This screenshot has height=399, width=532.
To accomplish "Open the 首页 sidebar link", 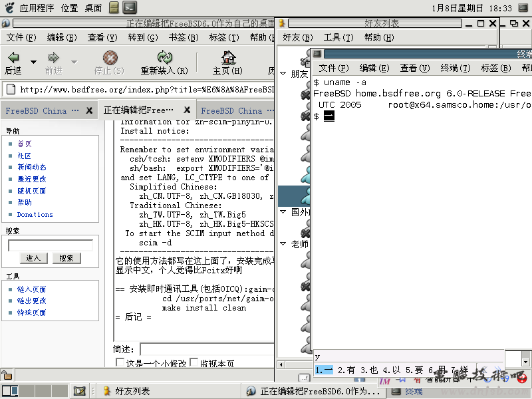I will point(25,144).
